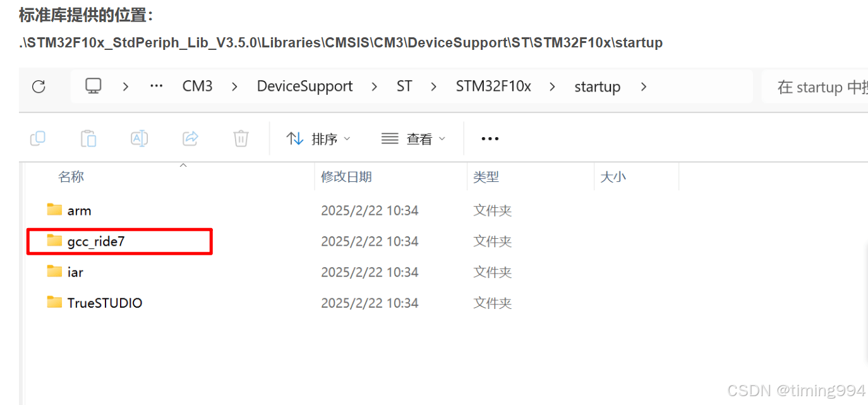Expand the chevron after startup breadcrumb
This screenshot has width=868, height=405.
[644, 87]
